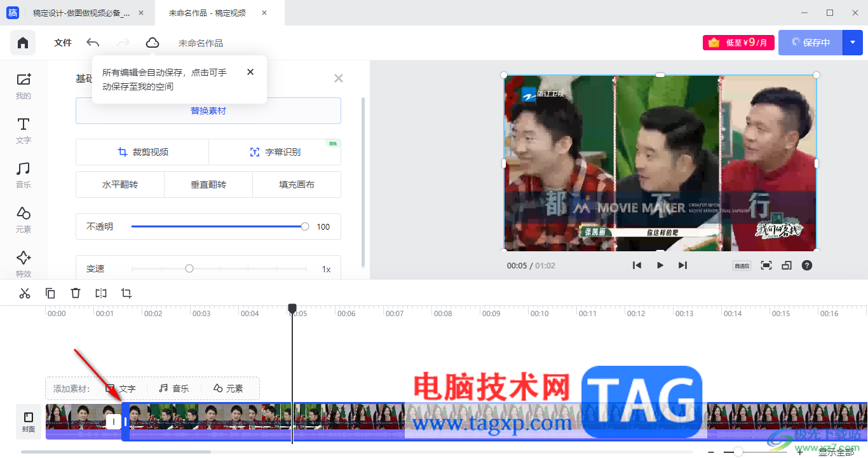Open the 元素 sidebar panel
The image size is (868, 458).
pyautogui.click(x=24, y=220)
